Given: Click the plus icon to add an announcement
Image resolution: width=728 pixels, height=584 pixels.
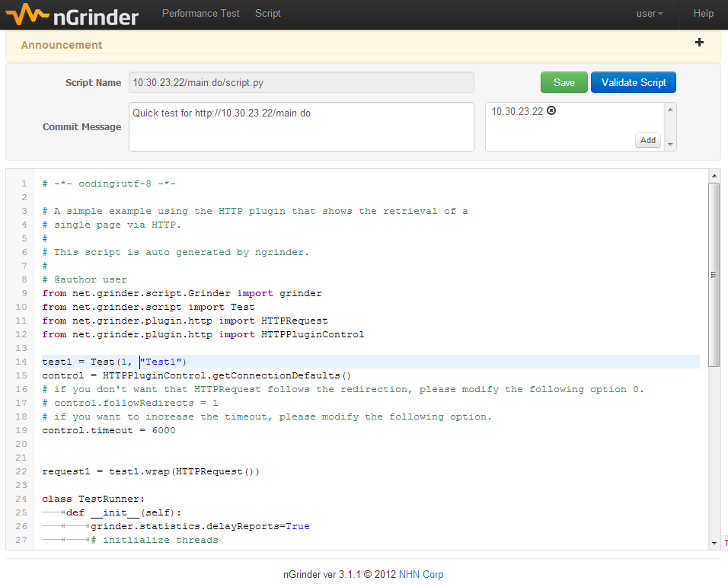Looking at the screenshot, I should [699, 43].
